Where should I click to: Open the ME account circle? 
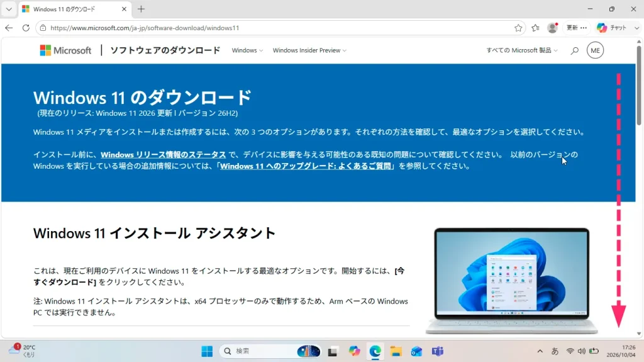pyautogui.click(x=595, y=50)
